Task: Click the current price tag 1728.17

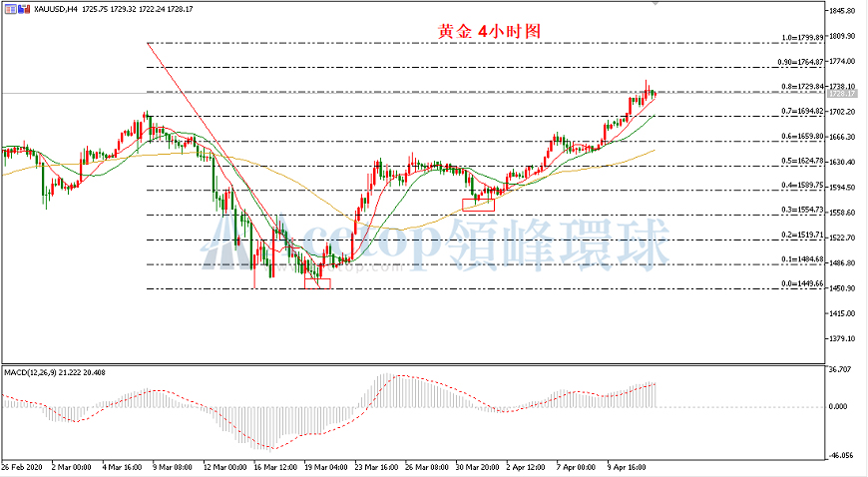Action: pos(842,94)
